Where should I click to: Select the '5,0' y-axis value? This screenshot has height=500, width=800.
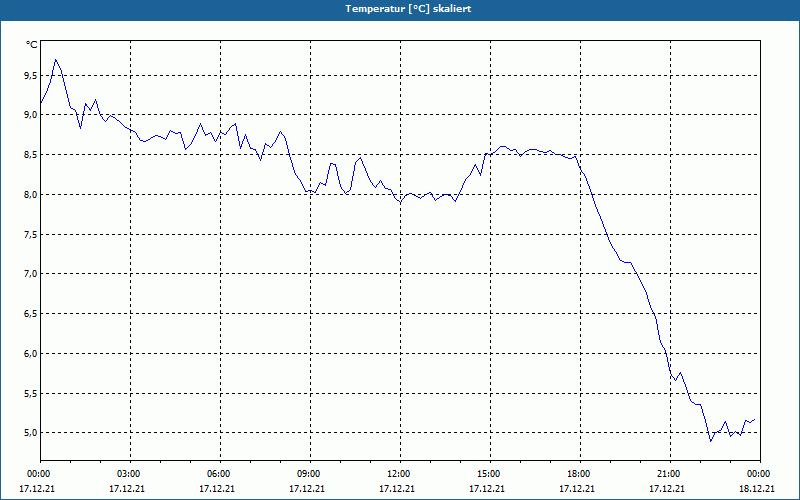tap(31, 433)
